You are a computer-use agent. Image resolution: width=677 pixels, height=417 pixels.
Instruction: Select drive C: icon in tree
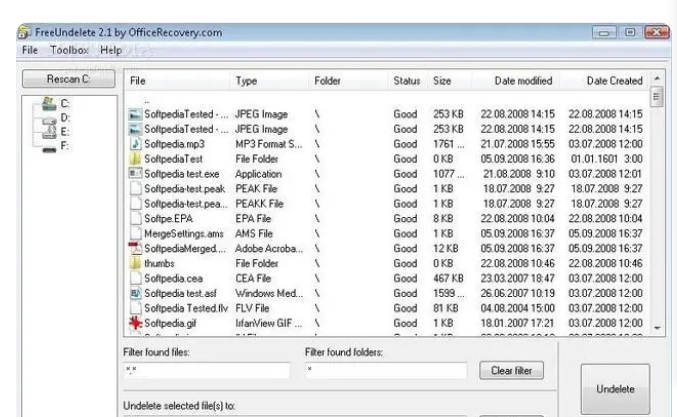(x=50, y=104)
